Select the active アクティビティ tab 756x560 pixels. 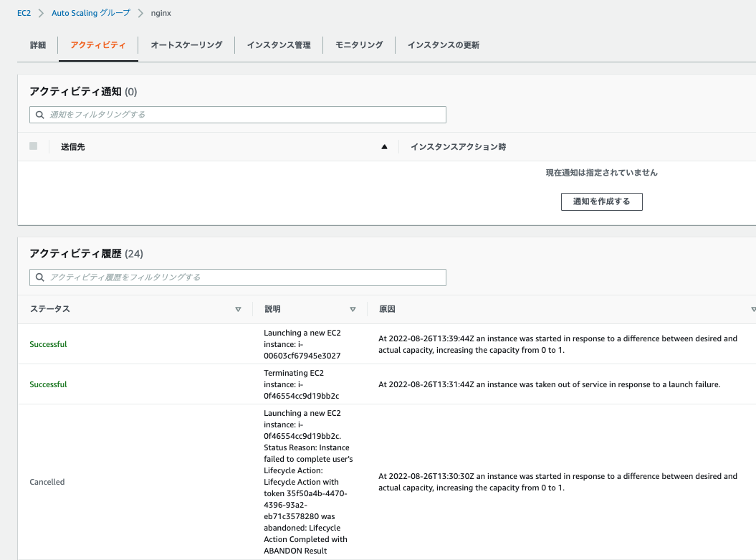pyautogui.click(x=98, y=44)
